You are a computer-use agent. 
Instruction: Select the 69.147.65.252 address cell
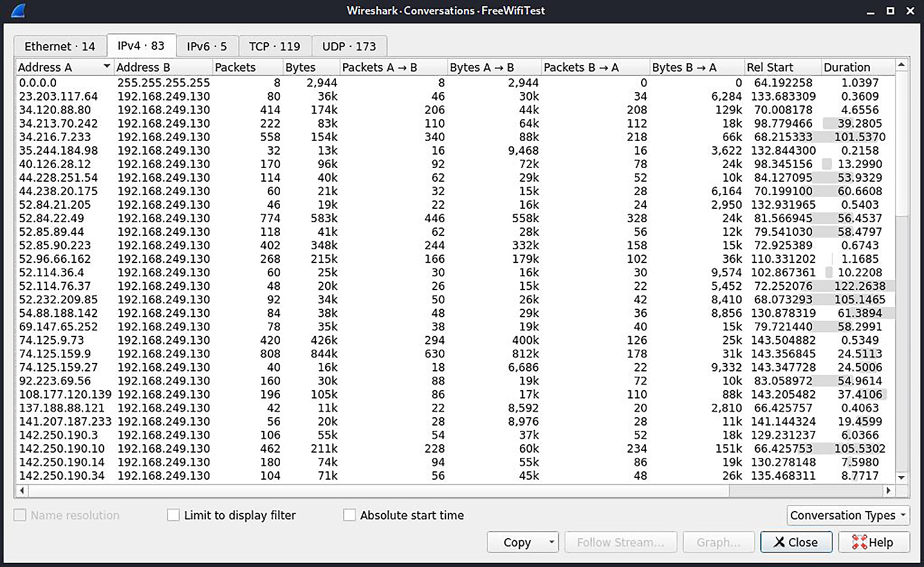(58, 327)
